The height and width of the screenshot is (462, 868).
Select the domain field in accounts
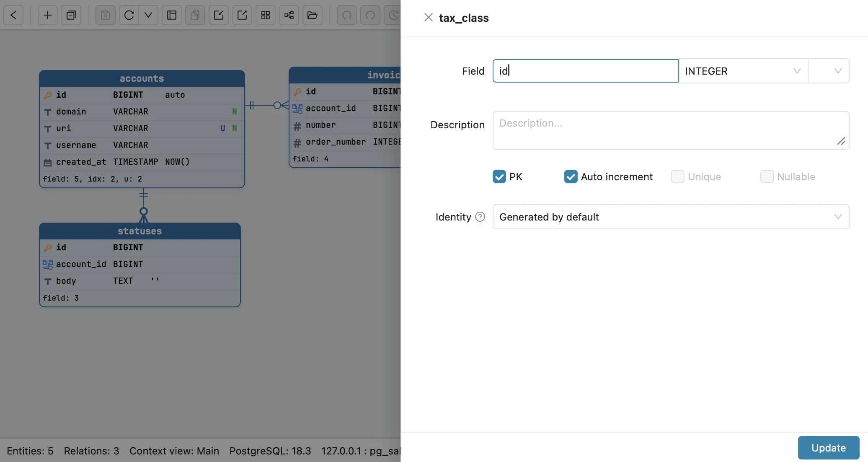tap(142, 112)
